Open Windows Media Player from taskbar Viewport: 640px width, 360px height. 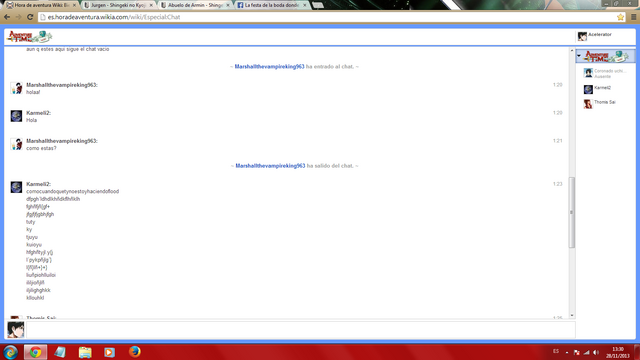tap(109, 352)
